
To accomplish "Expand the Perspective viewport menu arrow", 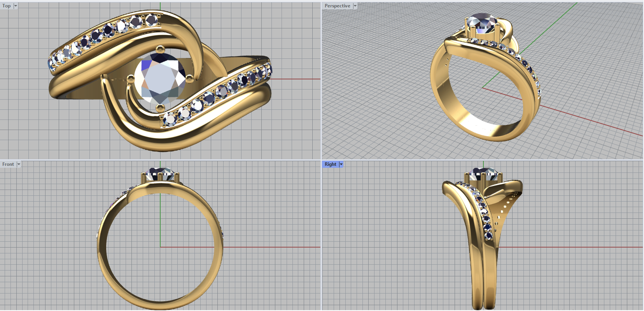I will tap(355, 6).
